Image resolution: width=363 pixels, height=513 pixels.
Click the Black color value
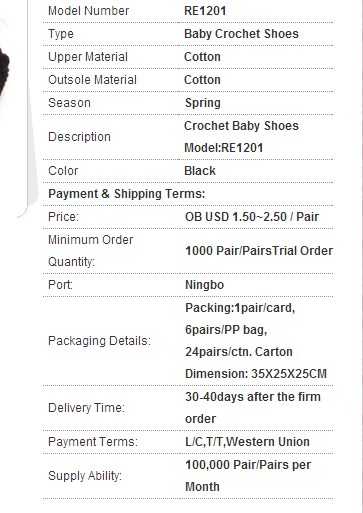coord(200,171)
